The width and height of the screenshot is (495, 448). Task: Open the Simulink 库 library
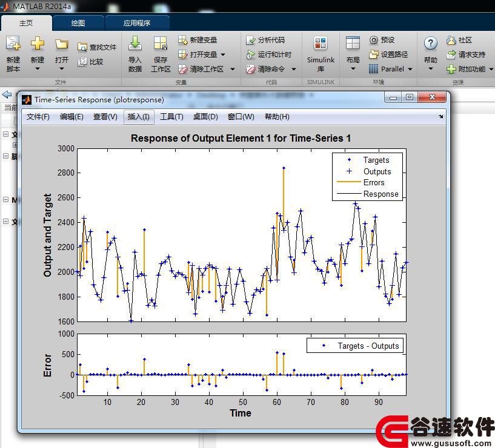pos(321,54)
